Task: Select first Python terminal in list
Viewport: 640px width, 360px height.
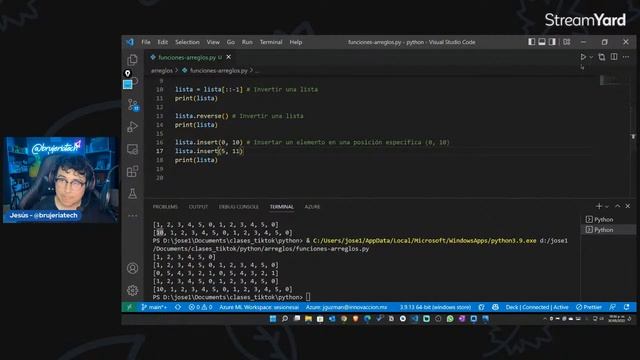Action: [608, 220]
